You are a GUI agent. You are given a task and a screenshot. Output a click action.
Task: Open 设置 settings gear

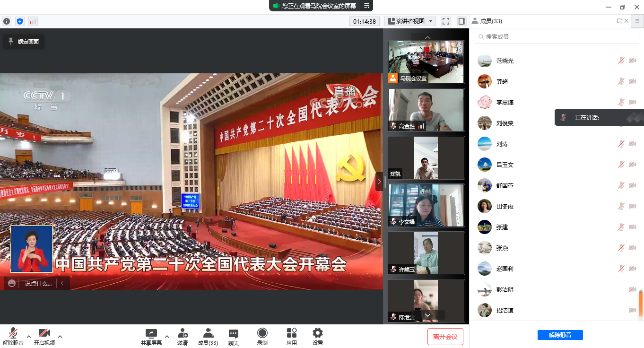coord(318,336)
